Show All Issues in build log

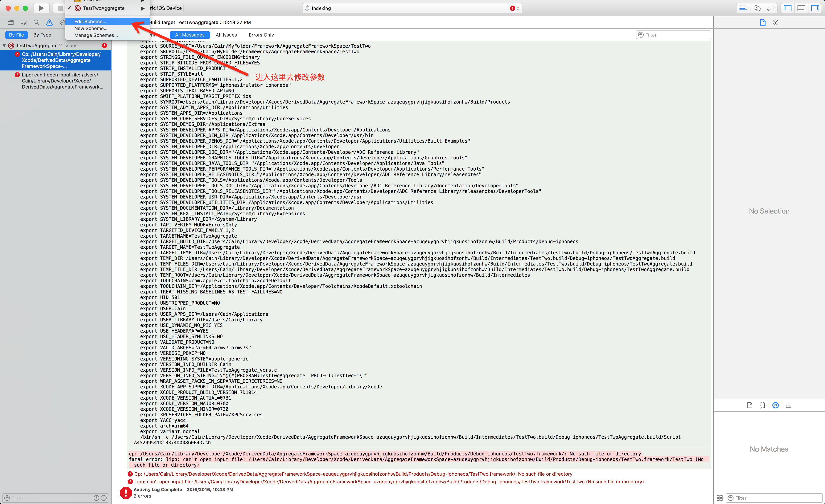point(226,35)
